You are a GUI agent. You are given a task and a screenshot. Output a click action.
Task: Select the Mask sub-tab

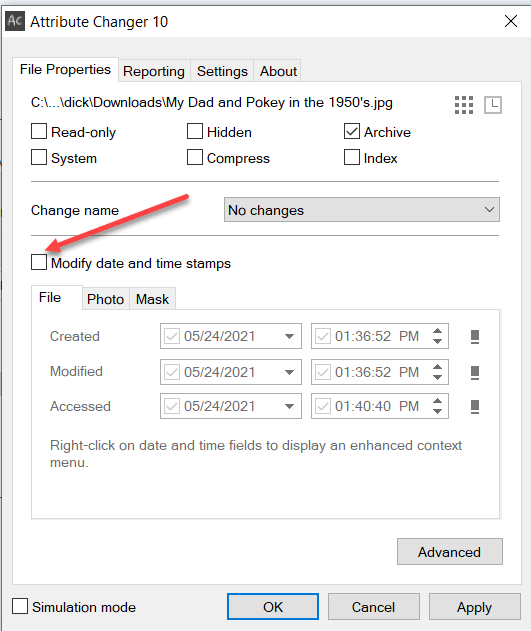click(152, 299)
